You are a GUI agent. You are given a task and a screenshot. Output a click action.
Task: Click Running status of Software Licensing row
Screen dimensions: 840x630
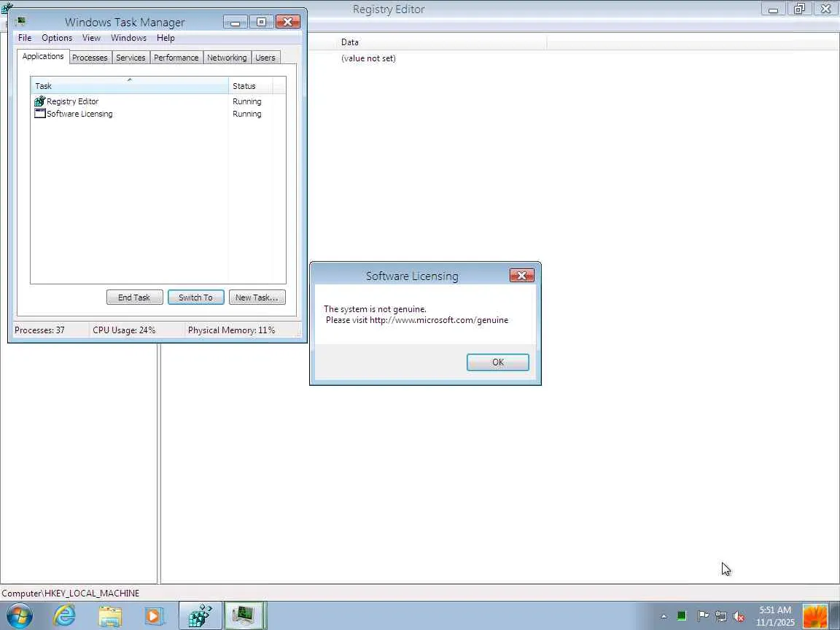coord(247,114)
